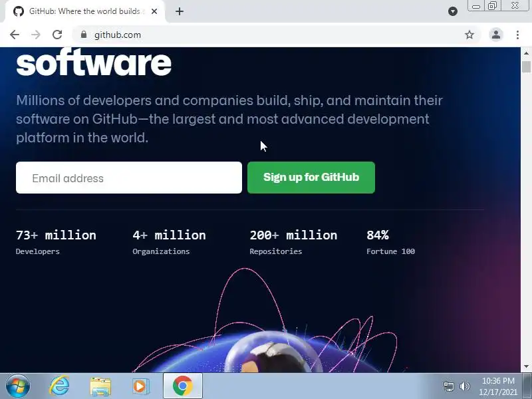Open the network tray icon

[x=449, y=386]
